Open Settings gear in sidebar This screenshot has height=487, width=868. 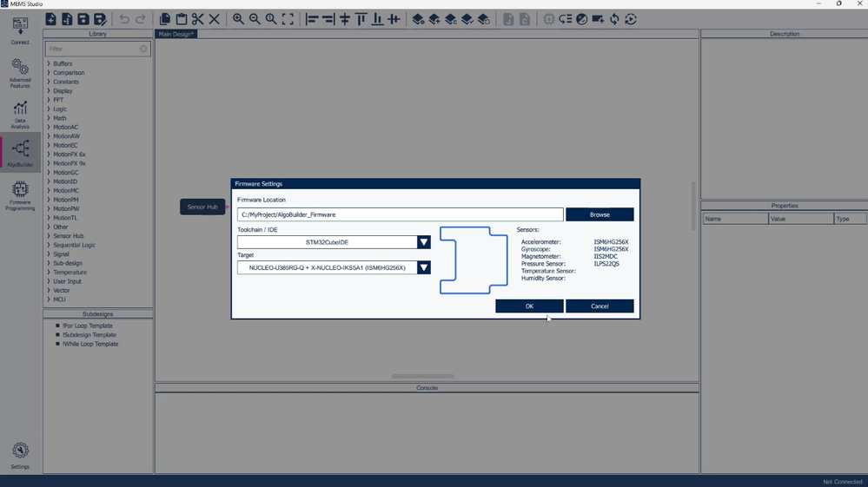pyautogui.click(x=20, y=456)
